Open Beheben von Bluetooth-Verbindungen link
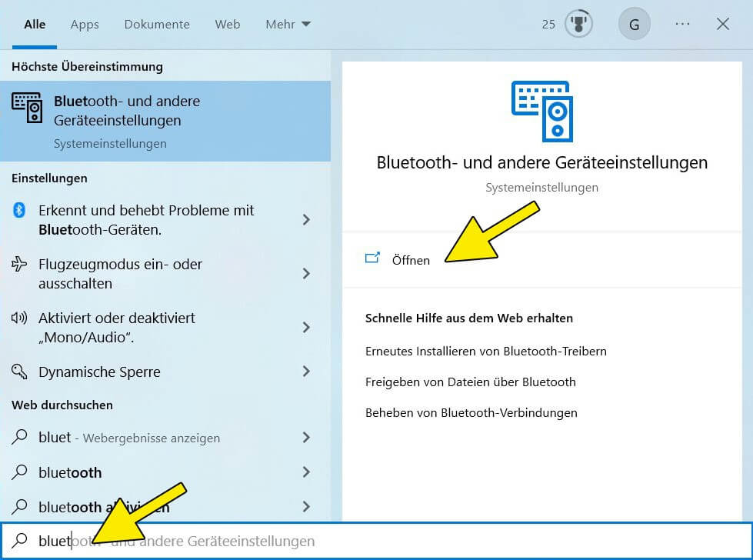This screenshot has height=560, width=753. (x=471, y=412)
